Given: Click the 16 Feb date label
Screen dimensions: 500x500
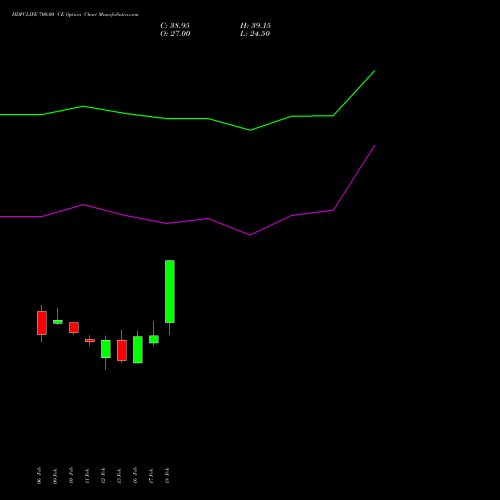Looking at the screenshot, I should pyautogui.click(x=135, y=476).
